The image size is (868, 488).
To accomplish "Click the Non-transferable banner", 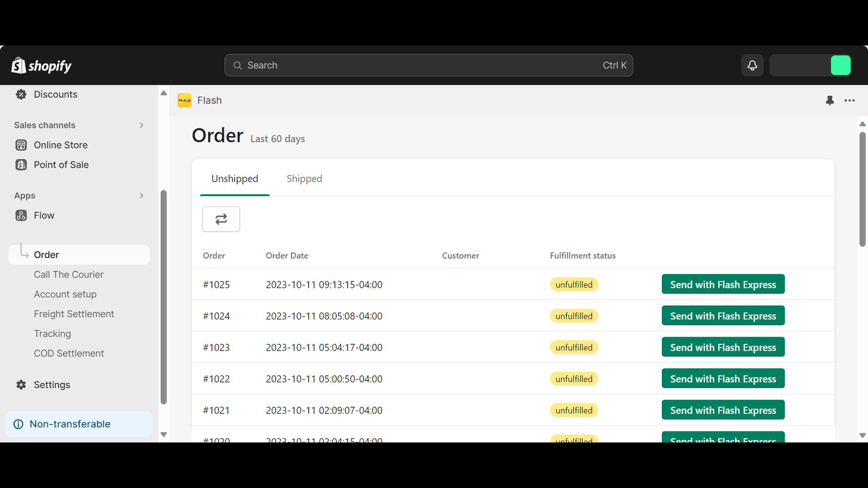I will coord(79,424).
